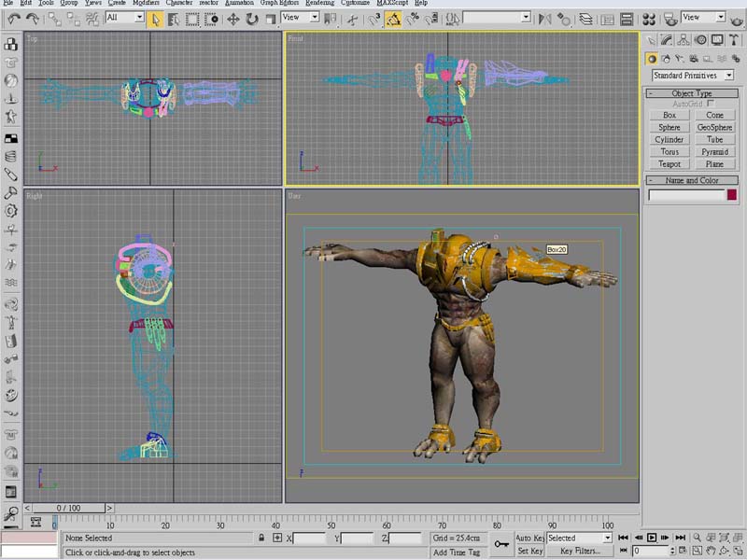
Task: Open the Selected key filter dropdown
Action: click(579, 538)
